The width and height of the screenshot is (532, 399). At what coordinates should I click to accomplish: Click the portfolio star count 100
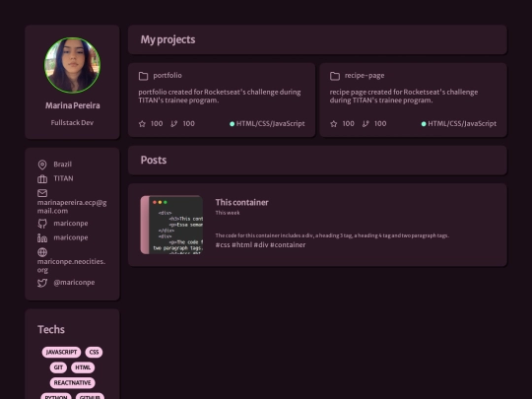(157, 123)
